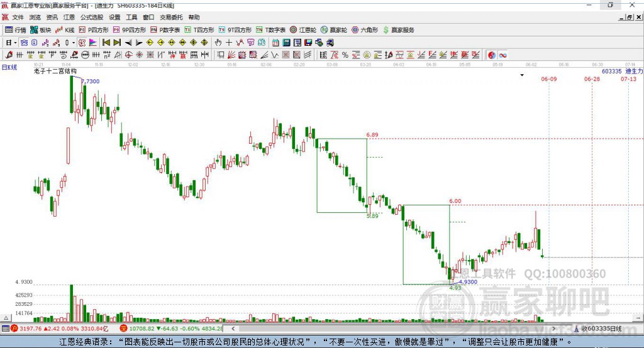Open the 六角形 hexagon tool

click(x=365, y=30)
